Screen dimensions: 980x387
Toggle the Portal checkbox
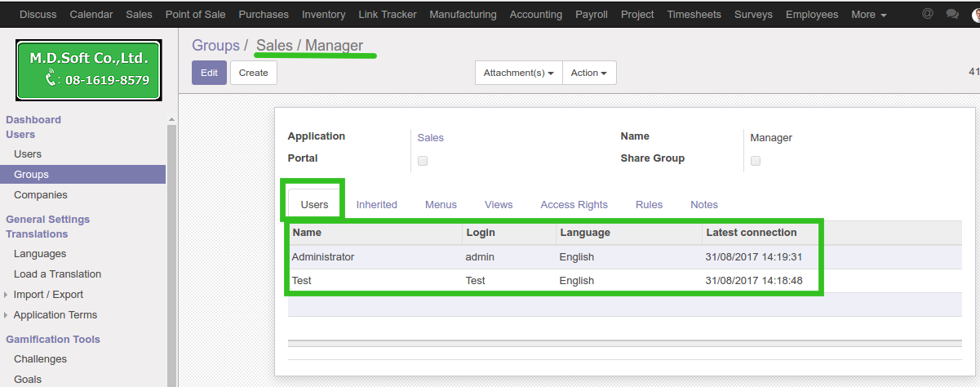coord(423,161)
